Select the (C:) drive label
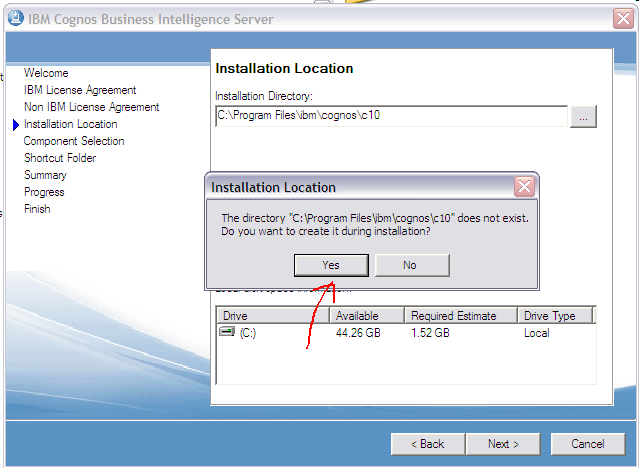Viewport: 639px width, 468px height. click(x=248, y=333)
